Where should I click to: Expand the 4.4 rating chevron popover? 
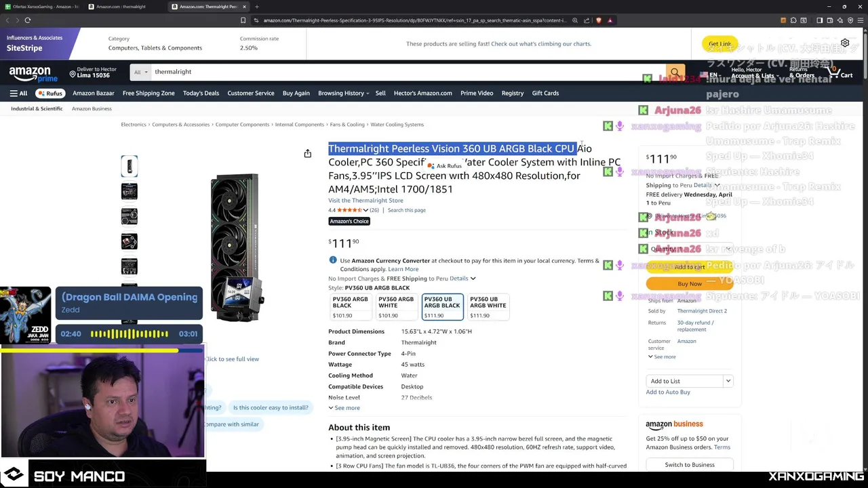click(366, 210)
